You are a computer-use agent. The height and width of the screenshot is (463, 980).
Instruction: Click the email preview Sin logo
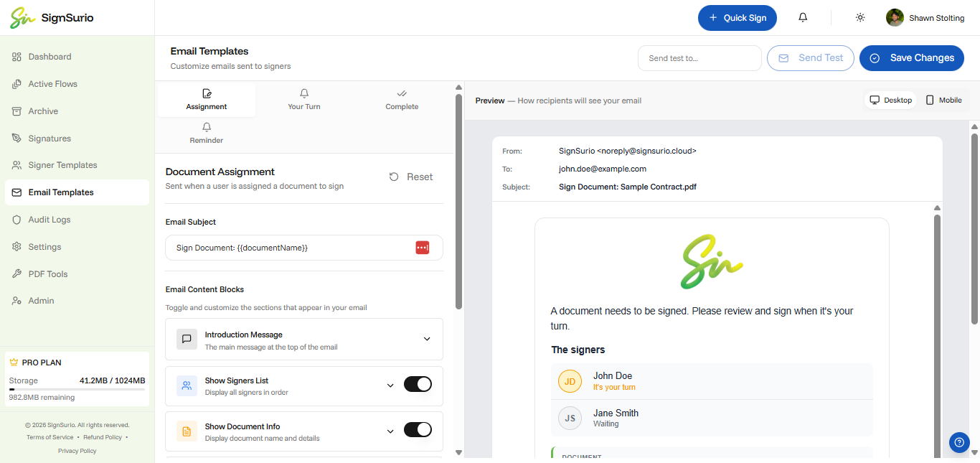tap(712, 261)
